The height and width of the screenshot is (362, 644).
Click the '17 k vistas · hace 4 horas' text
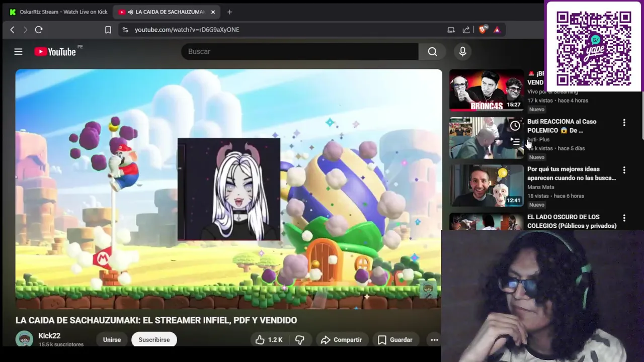[557, 101]
